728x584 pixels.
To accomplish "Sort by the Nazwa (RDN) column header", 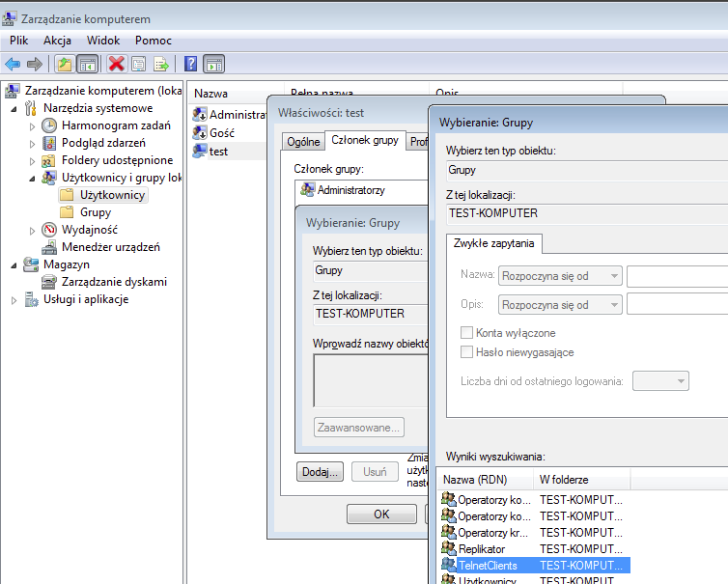I will coord(486,479).
